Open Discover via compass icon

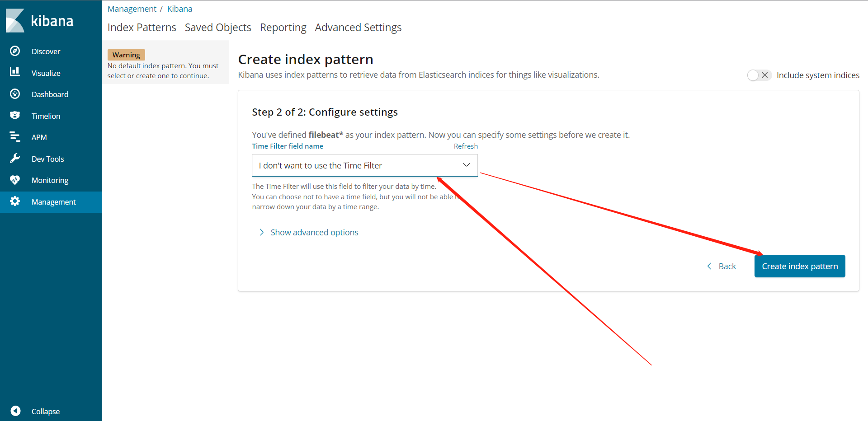(15, 51)
